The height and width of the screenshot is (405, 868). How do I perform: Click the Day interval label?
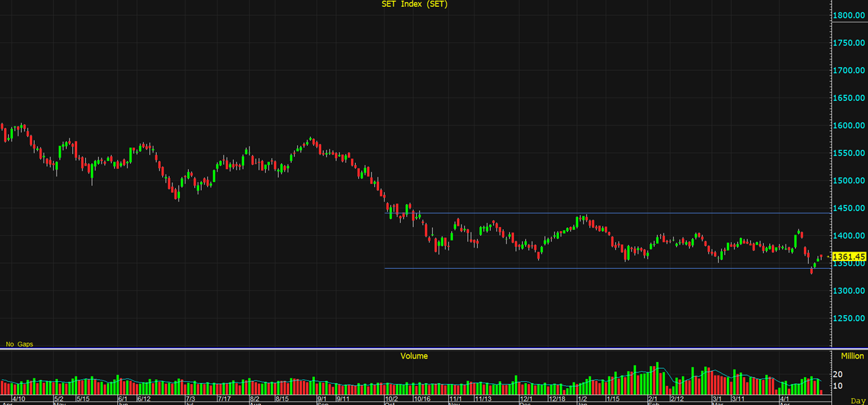pyautogui.click(x=858, y=401)
